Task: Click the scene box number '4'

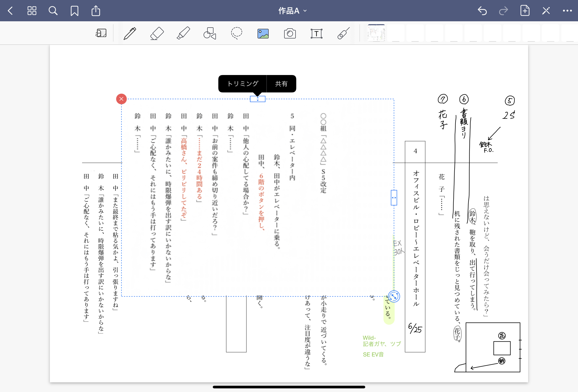Action: coord(415,151)
